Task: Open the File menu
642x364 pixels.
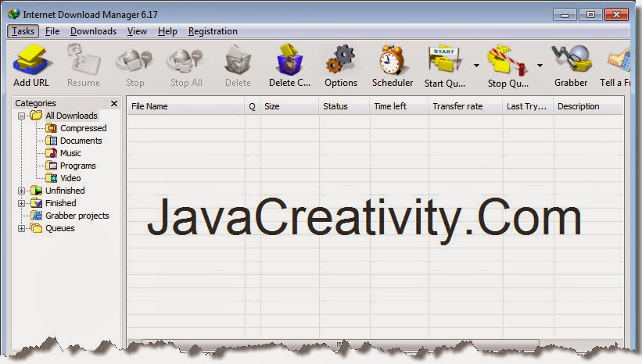Action: point(52,31)
